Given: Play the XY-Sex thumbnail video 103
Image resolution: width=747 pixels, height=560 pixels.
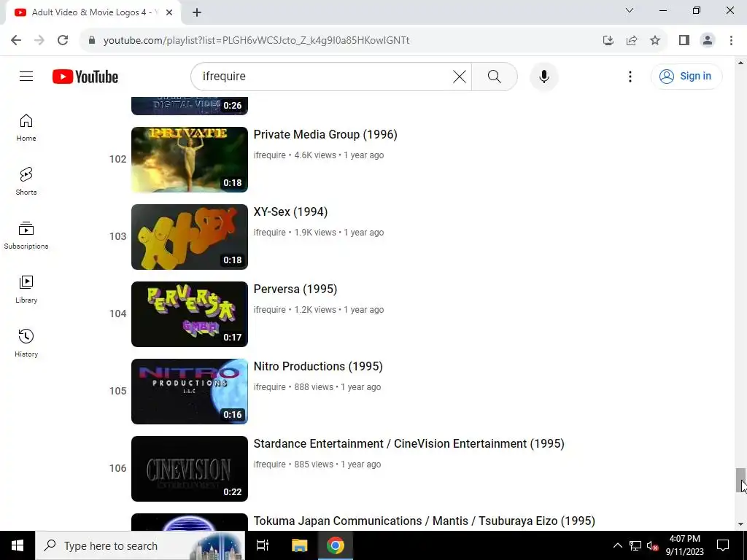Looking at the screenshot, I should click(x=190, y=237).
